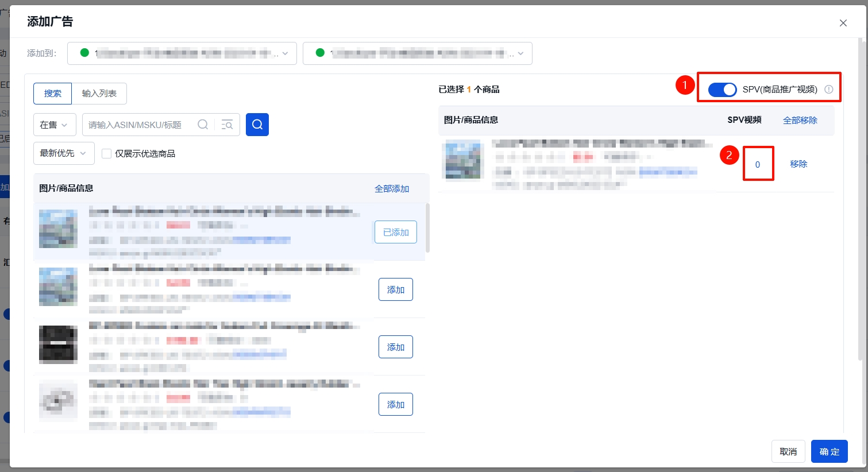Click 全部移除 to remove all products
Screen dimensions: 868x472
(800, 120)
